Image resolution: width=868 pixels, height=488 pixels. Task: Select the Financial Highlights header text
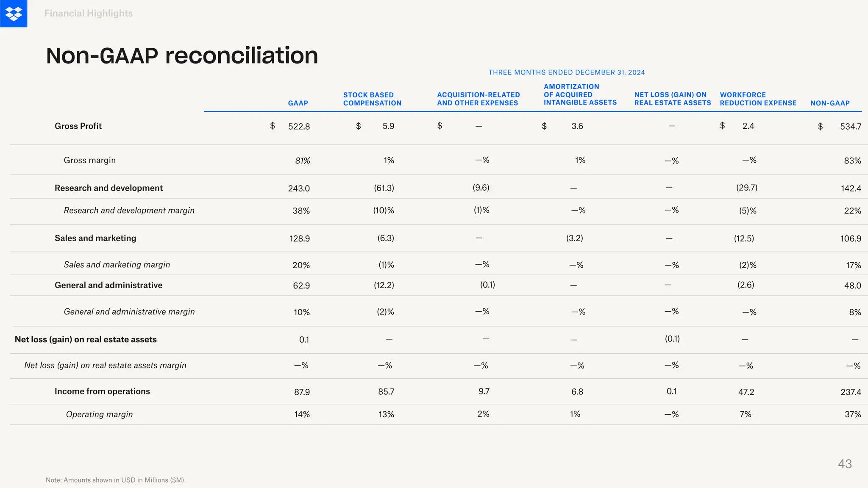pos(88,14)
